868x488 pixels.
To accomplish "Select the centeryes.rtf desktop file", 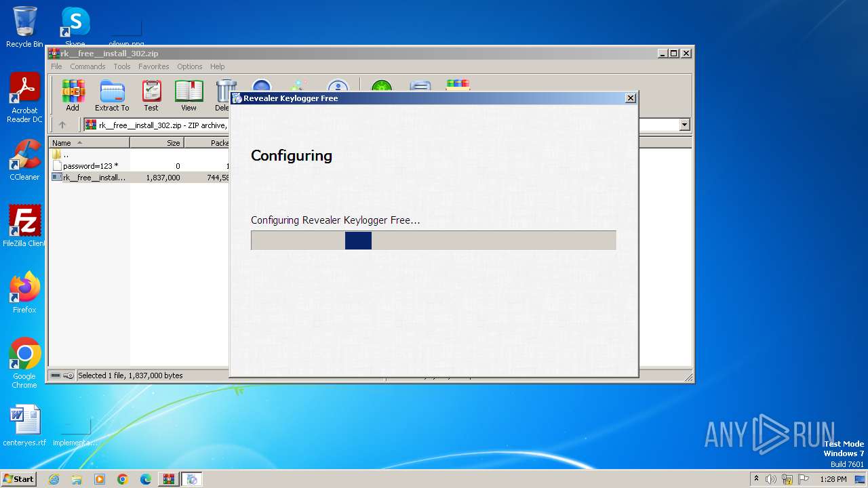I will click(24, 426).
